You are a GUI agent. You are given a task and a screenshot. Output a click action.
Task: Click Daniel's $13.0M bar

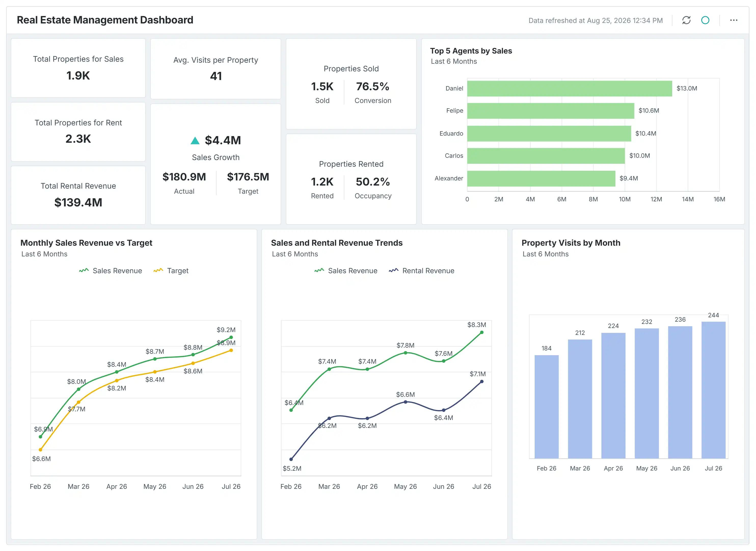[x=569, y=88]
